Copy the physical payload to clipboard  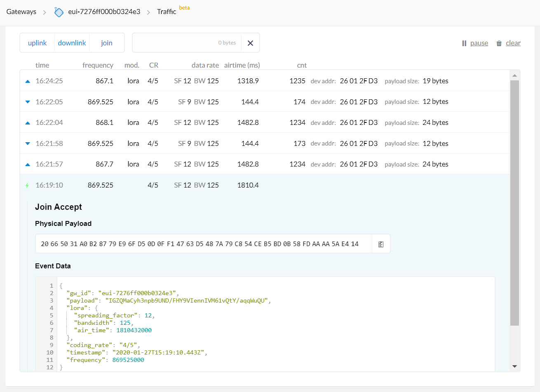pos(381,244)
